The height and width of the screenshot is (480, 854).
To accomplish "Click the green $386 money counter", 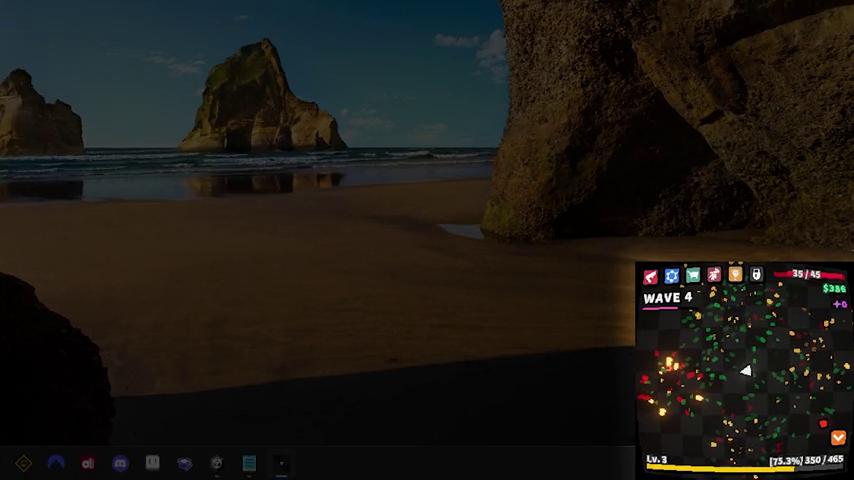I will click(x=833, y=289).
